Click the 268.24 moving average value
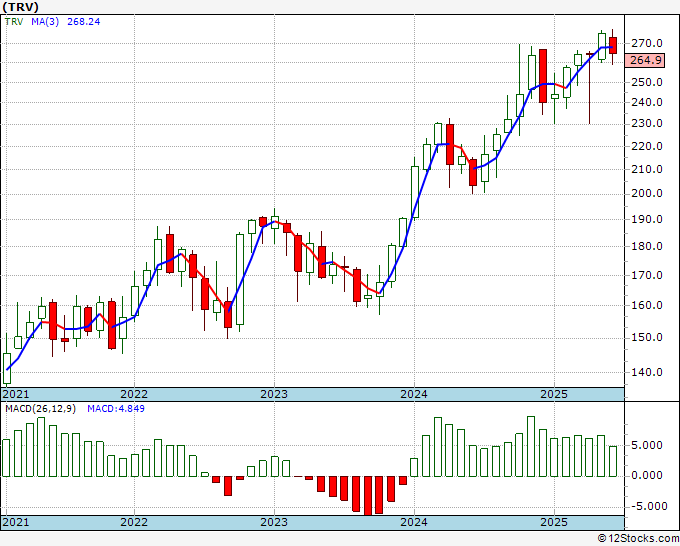 [x=84, y=22]
